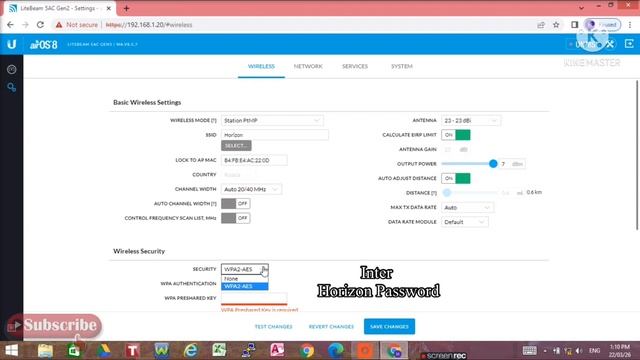
Task: Click the Output Power dBm value field
Action: (512, 164)
